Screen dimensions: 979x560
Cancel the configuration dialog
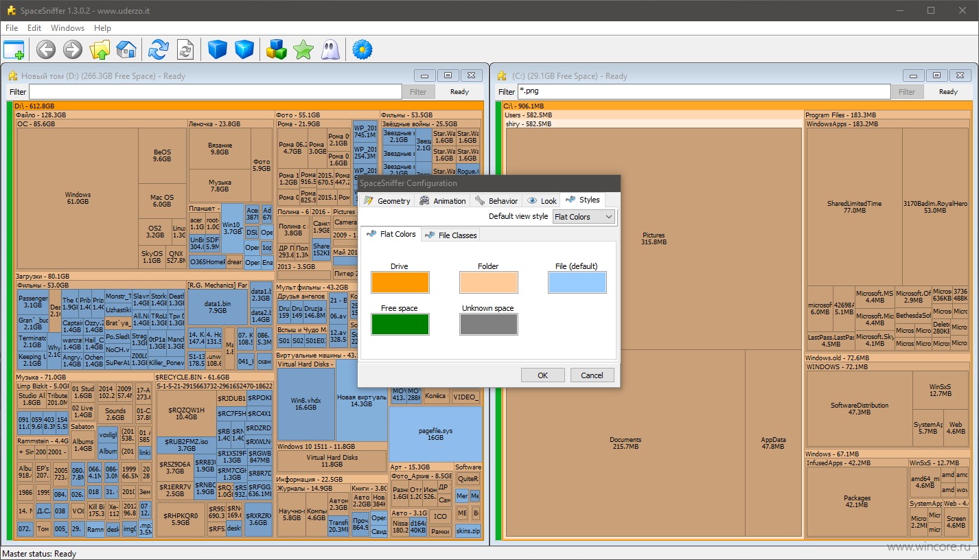[592, 375]
